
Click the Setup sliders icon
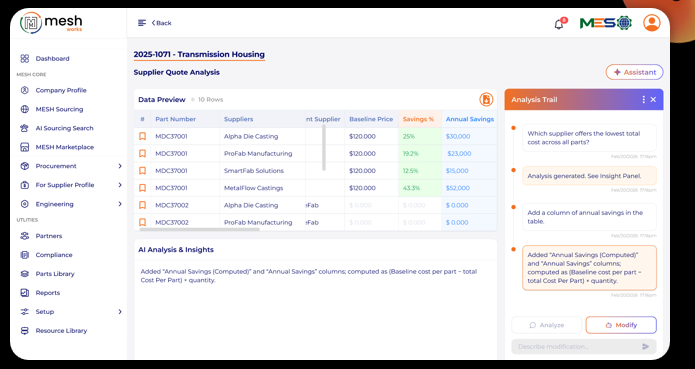(25, 312)
